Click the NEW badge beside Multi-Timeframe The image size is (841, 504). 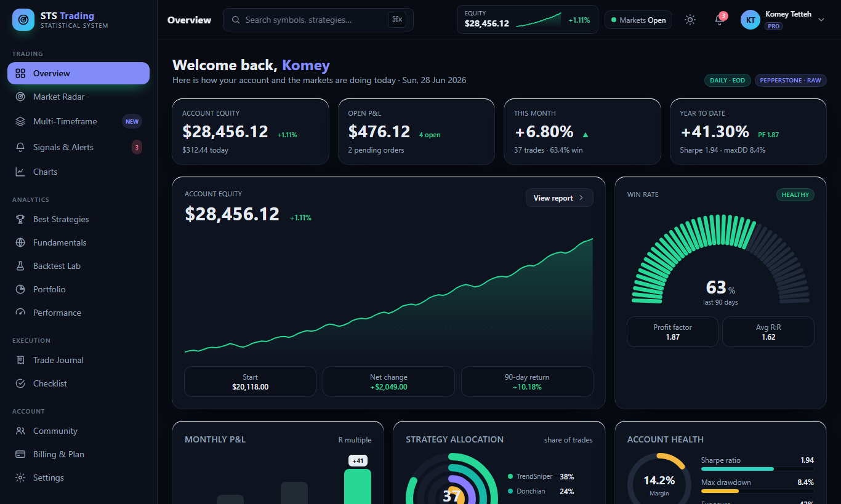point(132,121)
